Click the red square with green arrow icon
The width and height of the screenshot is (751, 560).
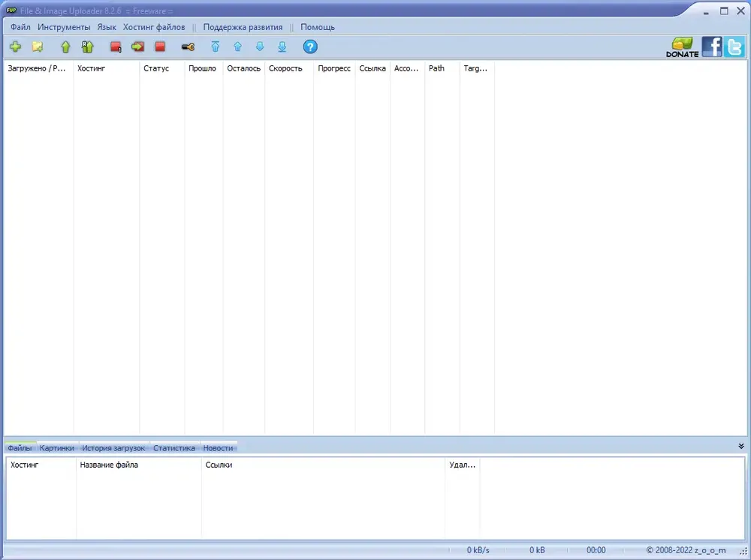tap(138, 47)
